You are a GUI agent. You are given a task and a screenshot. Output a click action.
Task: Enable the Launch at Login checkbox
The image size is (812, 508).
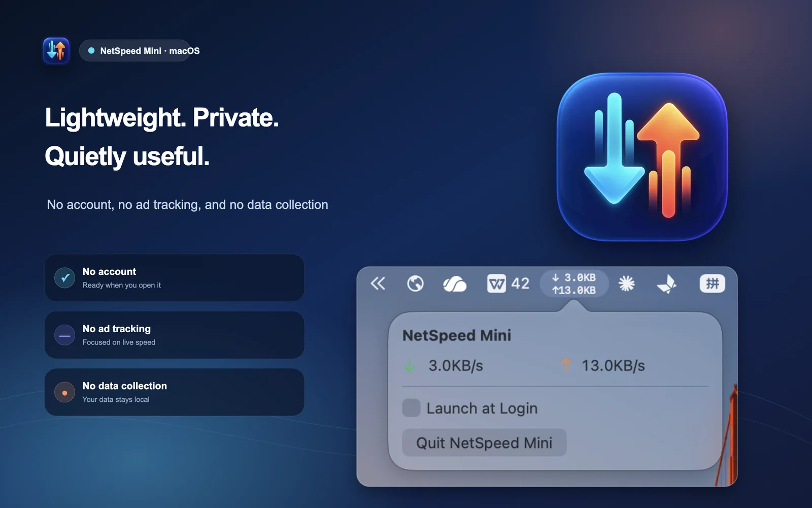point(411,408)
